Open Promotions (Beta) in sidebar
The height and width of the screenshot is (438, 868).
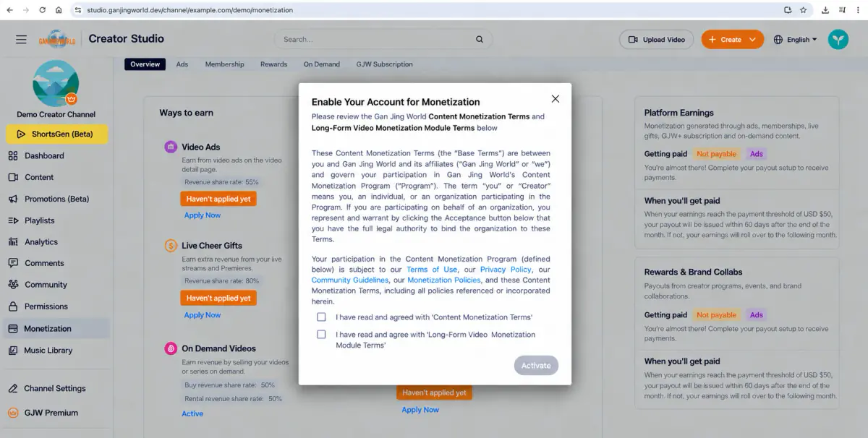point(56,199)
